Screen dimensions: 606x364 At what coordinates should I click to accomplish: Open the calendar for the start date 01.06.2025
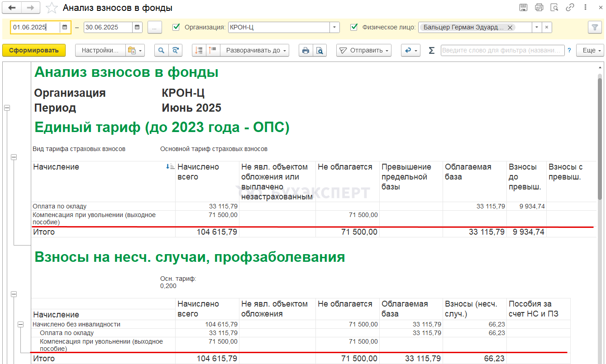[65, 27]
